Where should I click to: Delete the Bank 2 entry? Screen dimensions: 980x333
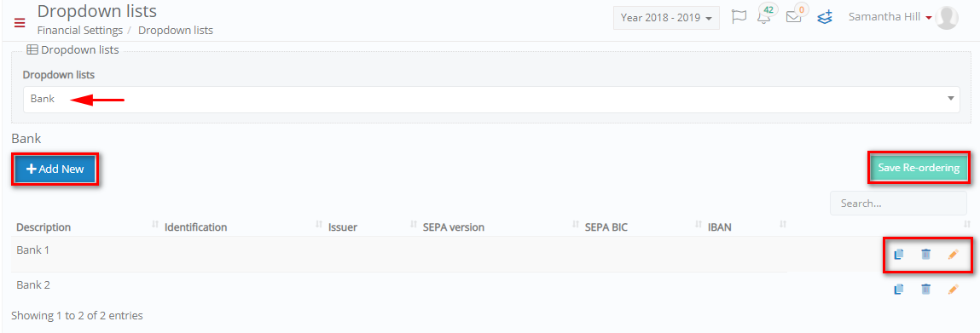pyautogui.click(x=925, y=289)
